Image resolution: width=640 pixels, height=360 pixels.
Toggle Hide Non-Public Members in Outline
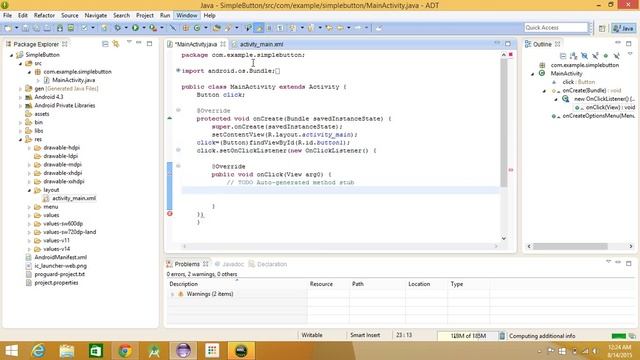(606, 56)
